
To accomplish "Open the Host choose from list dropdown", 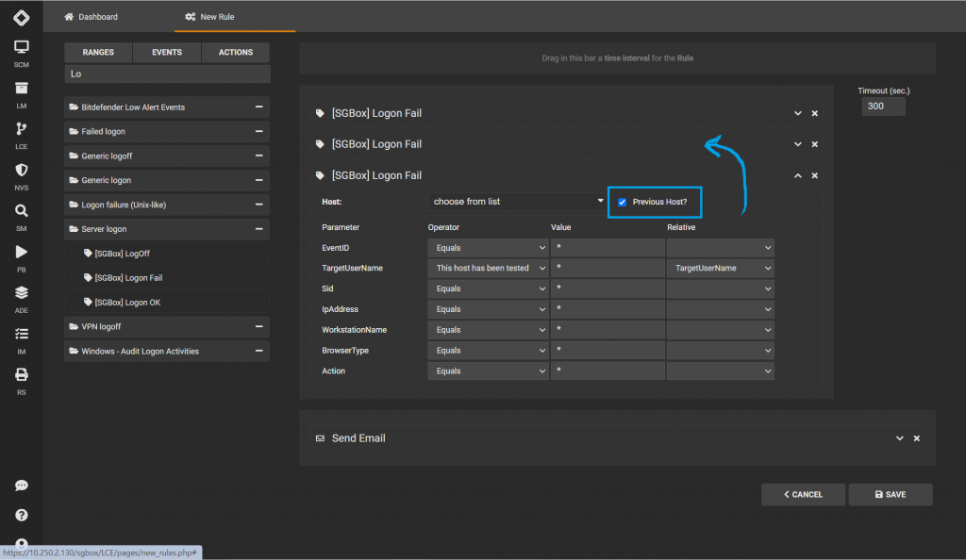I will (x=517, y=201).
